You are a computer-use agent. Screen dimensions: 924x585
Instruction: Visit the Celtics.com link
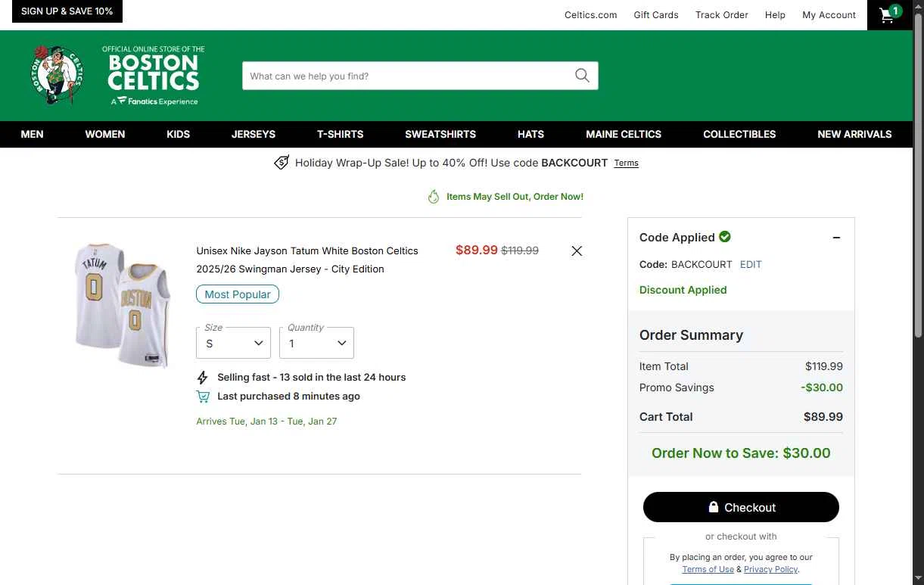(591, 14)
